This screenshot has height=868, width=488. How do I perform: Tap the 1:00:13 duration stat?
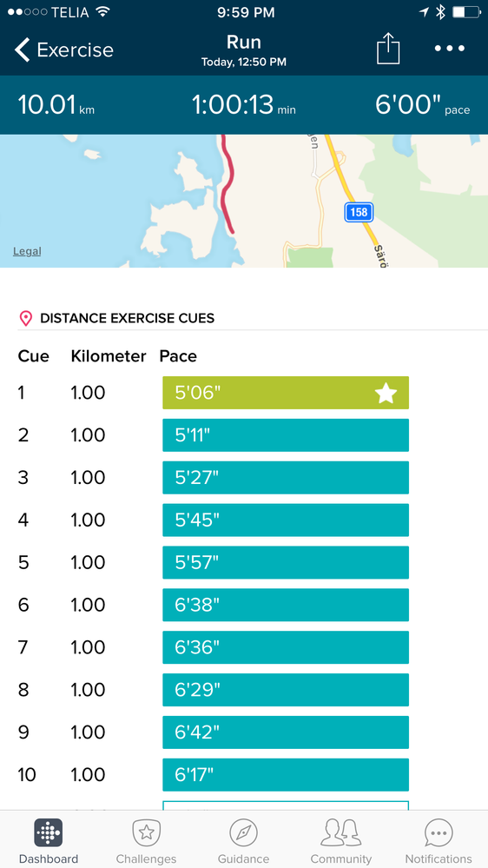click(x=243, y=104)
